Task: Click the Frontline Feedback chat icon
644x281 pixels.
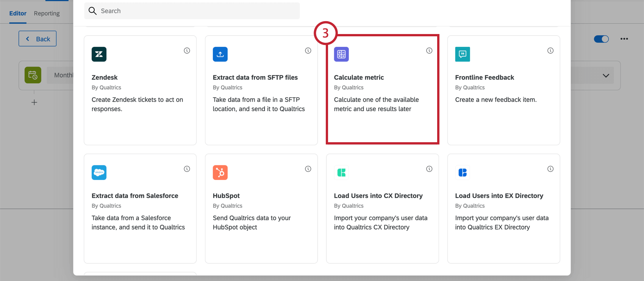Action: [463, 54]
